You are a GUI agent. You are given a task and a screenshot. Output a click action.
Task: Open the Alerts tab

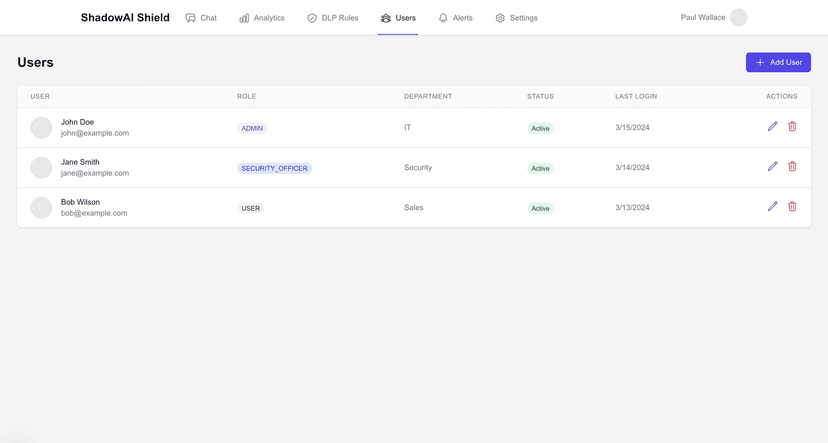[x=455, y=18]
